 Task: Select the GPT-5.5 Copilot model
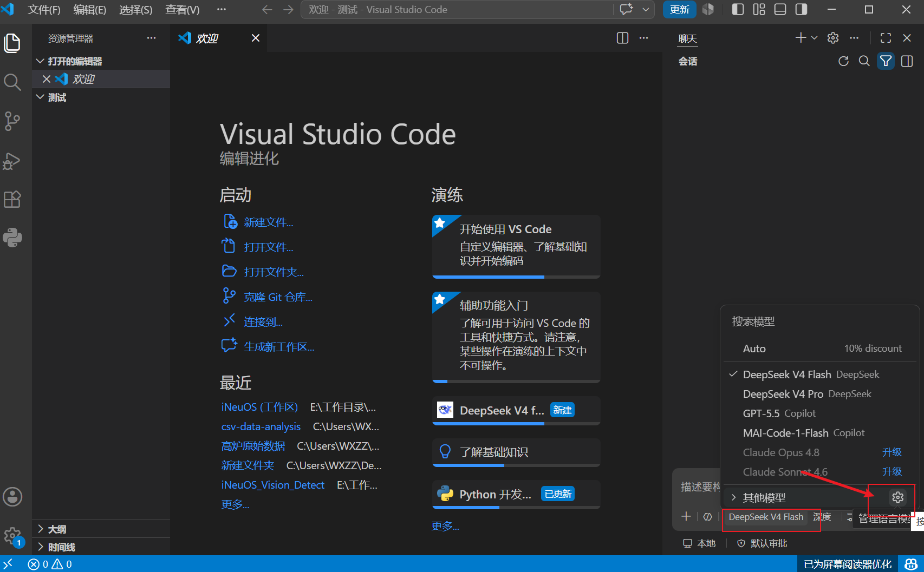[820, 413]
